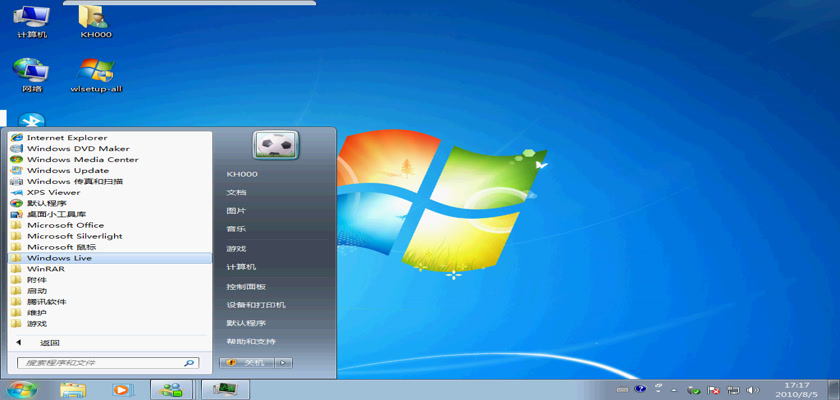Click the search magnifier icon
Screen dimensions: 840x400
point(189,363)
